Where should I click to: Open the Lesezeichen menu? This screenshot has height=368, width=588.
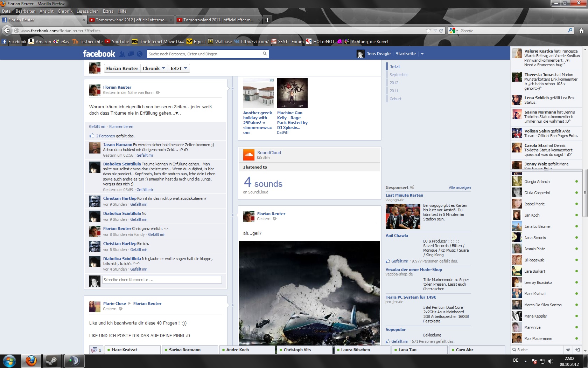click(87, 11)
